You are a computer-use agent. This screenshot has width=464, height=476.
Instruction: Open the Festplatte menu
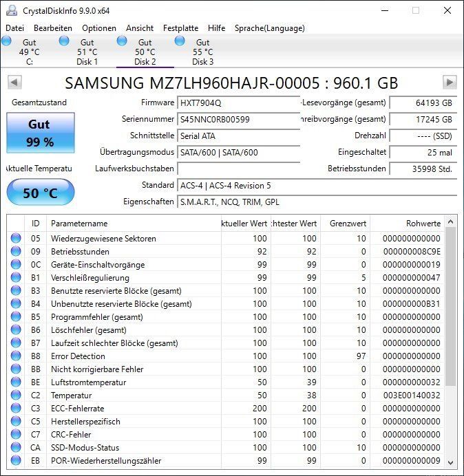(x=181, y=28)
